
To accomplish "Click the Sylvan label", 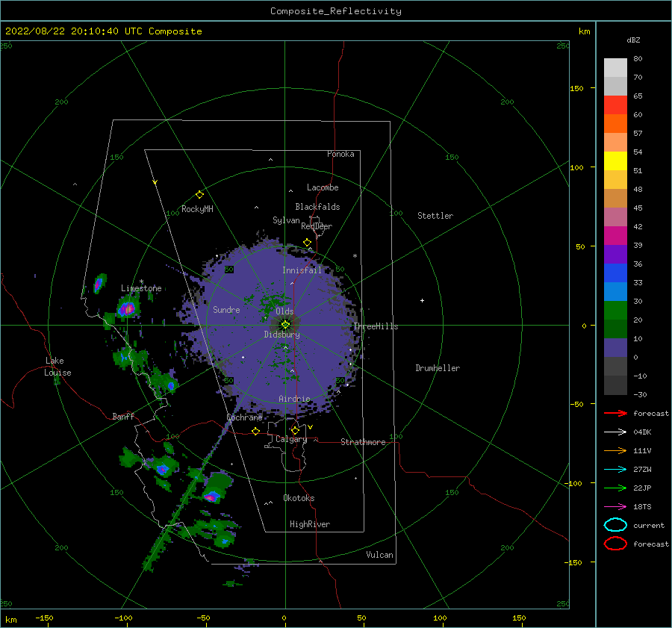I will (x=286, y=220).
